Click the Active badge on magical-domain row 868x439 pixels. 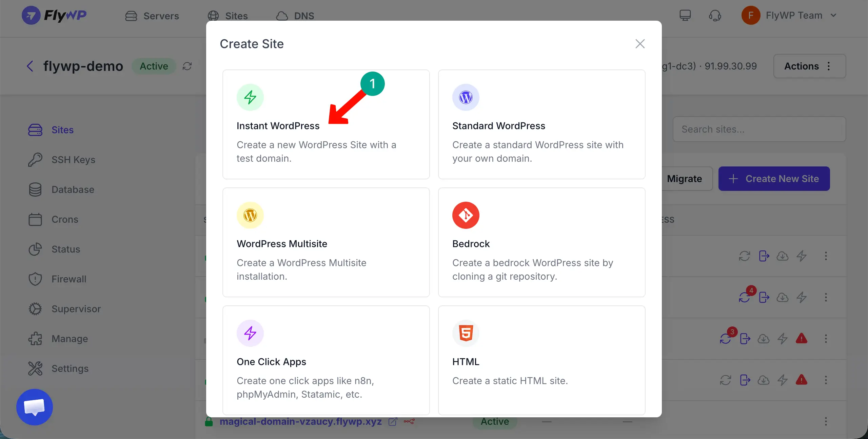click(x=495, y=422)
